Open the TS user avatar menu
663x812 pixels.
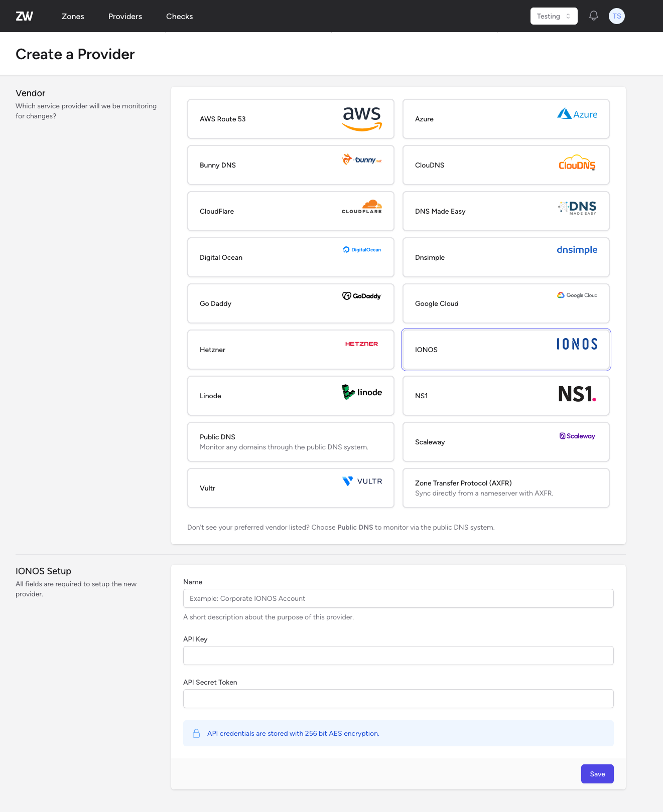(x=617, y=16)
